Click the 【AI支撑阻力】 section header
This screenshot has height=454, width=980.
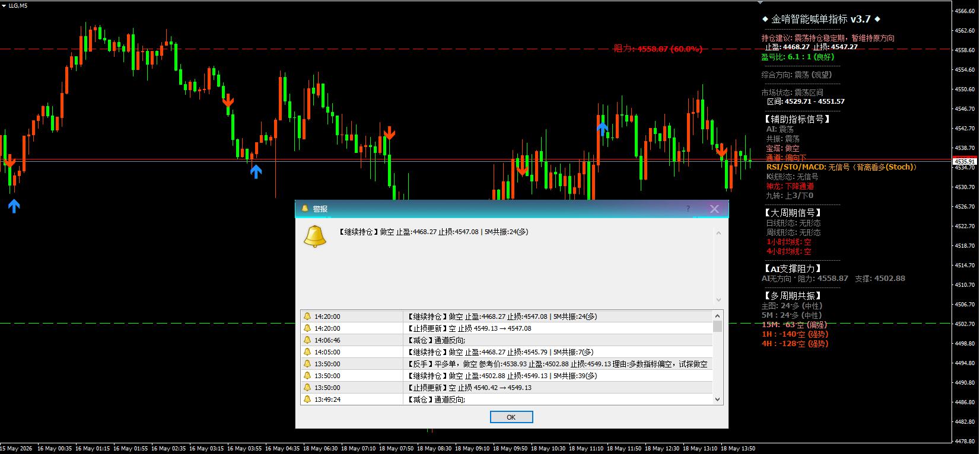click(x=793, y=268)
